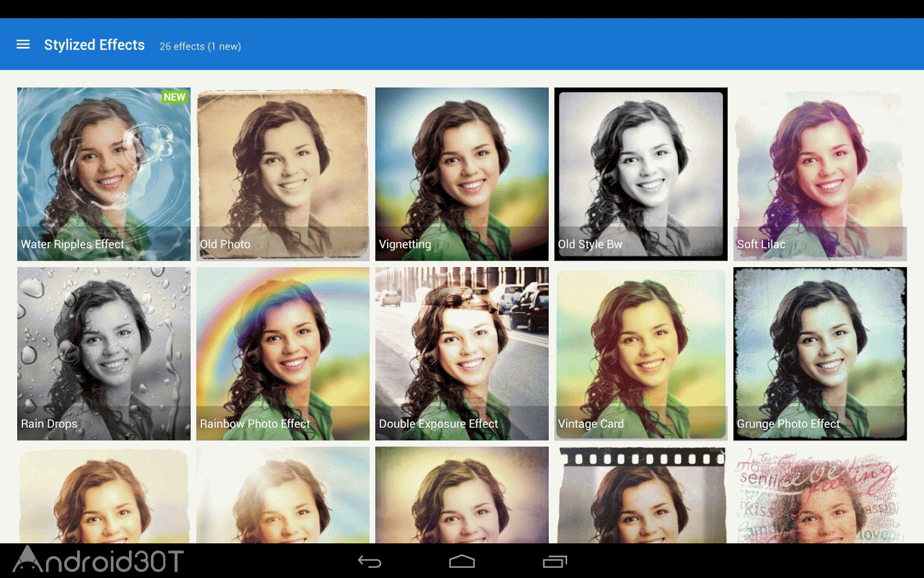The height and width of the screenshot is (578, 924).
Task: Open the hamburger navigation menu
Action: (23, 45)
